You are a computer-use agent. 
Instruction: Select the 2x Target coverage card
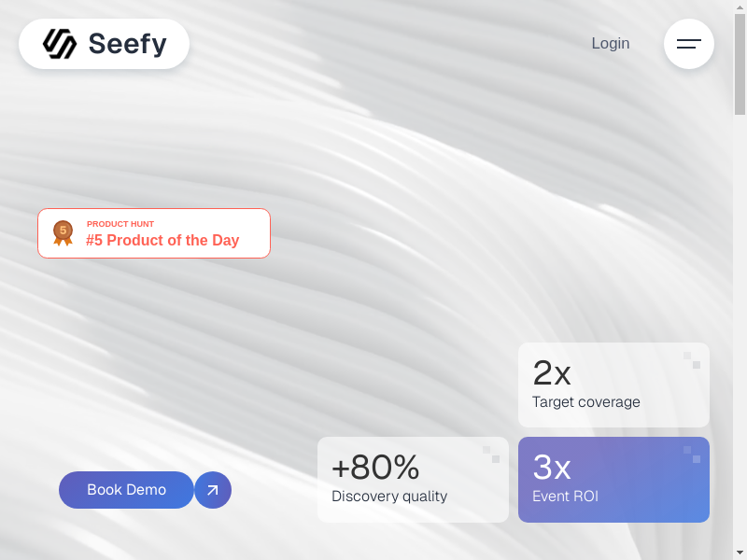tap(613, 385)
